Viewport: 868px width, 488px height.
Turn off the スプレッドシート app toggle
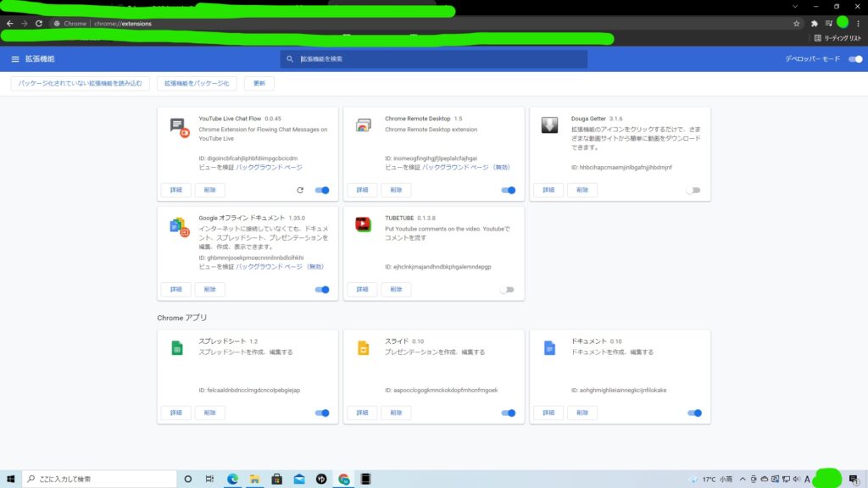pos(322,413)
